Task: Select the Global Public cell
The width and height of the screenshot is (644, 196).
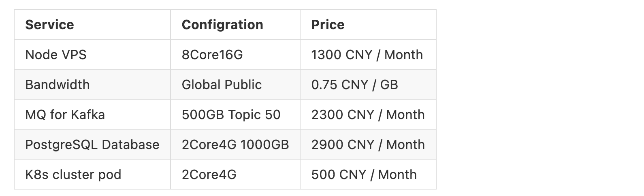Action: click(x=222, y=85)
